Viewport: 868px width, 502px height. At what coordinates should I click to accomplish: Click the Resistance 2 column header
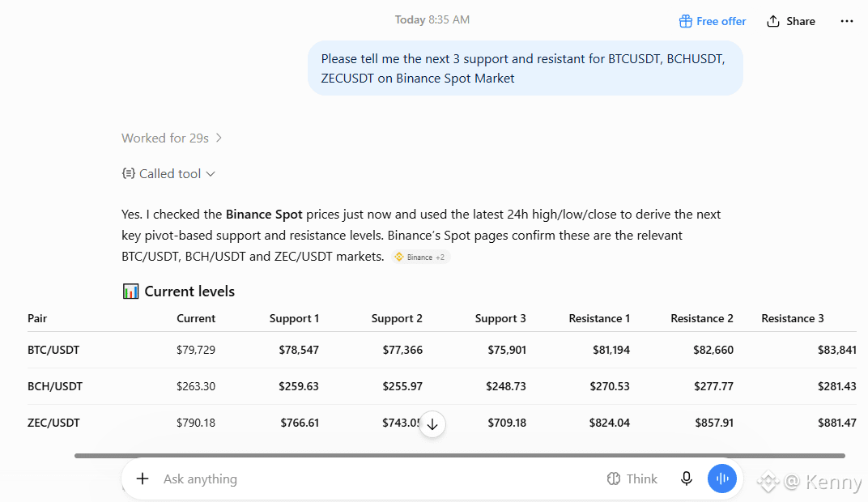[x=702, y=318]
